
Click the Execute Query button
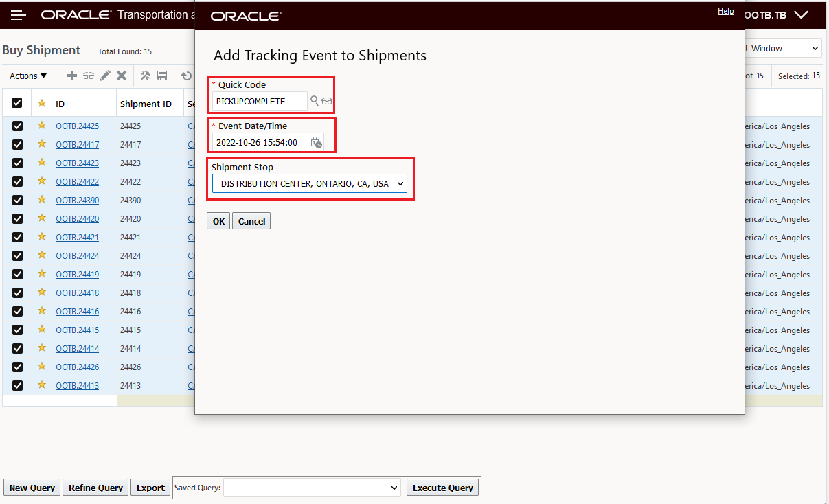pos(443,488)
